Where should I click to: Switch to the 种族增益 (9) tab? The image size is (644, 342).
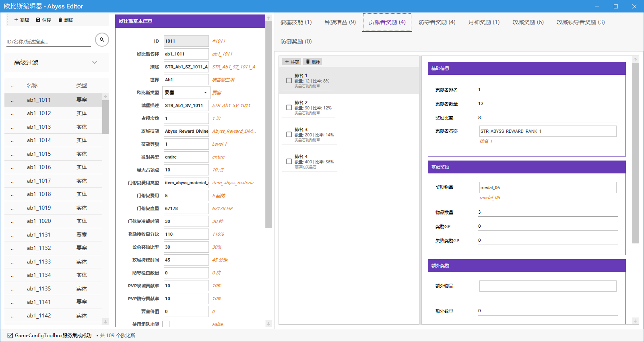[340, 22]
